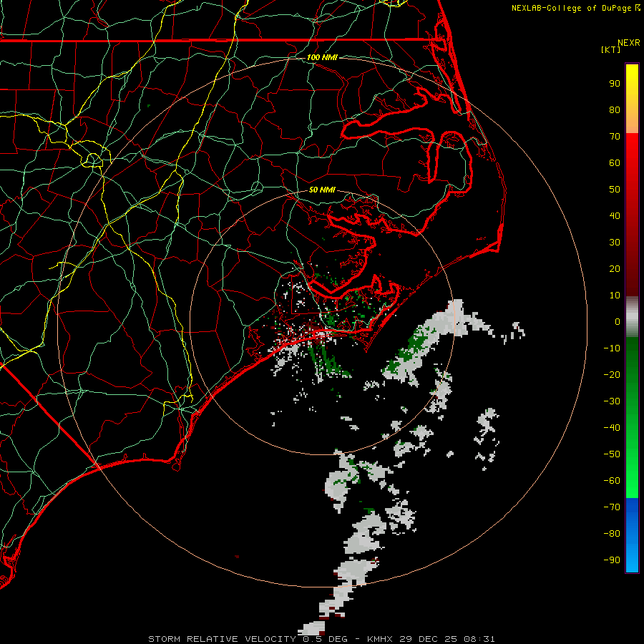This screenshot has height=644, width=644.
Task: Click the -80 knot scale value
Action: [612, 534]
